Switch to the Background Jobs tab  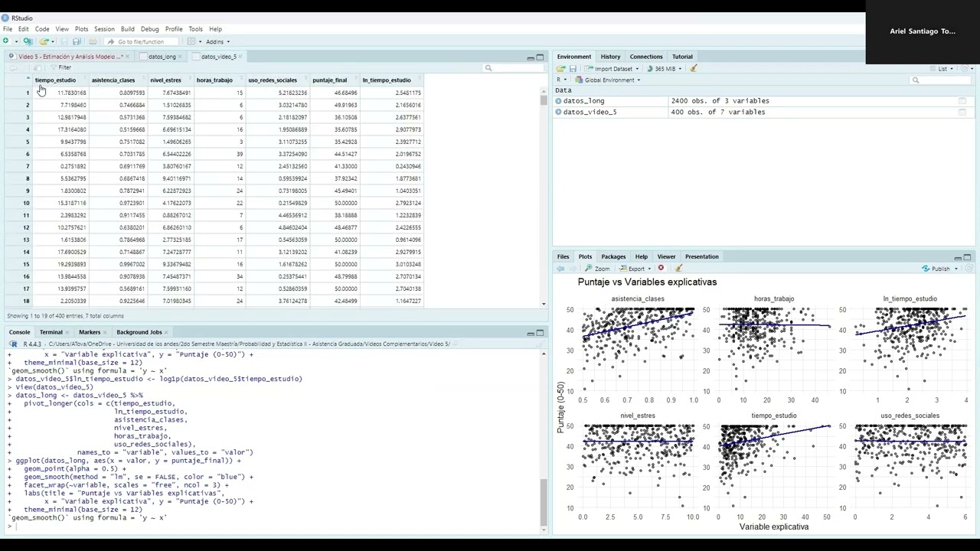click(x=139, y=332)
